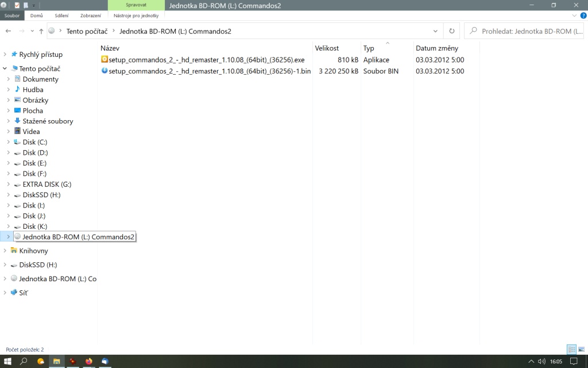
Task: Select the setup commandos .exe file icon
Action: [x=105, y=59]
